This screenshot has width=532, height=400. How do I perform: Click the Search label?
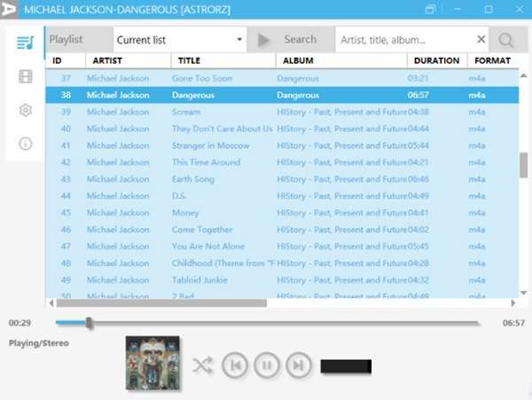pyautogui.click(x=301, y=39)
